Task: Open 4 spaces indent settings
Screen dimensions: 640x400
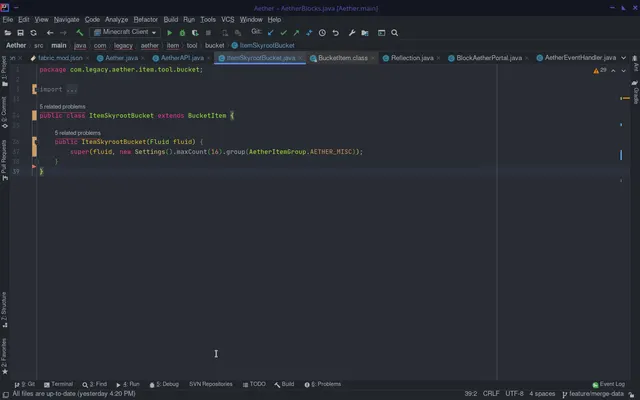Action: pyautogui.click(x=542, y=393)
